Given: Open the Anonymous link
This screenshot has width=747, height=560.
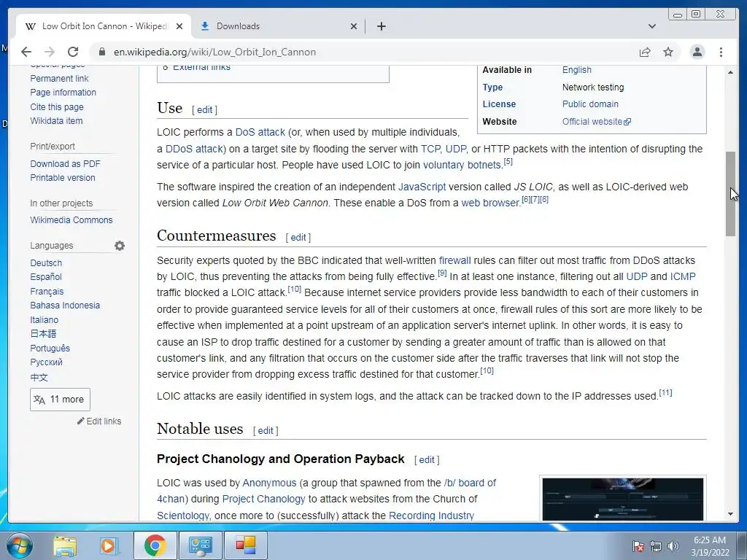Looking at the screenshot, I should [269, 483].
